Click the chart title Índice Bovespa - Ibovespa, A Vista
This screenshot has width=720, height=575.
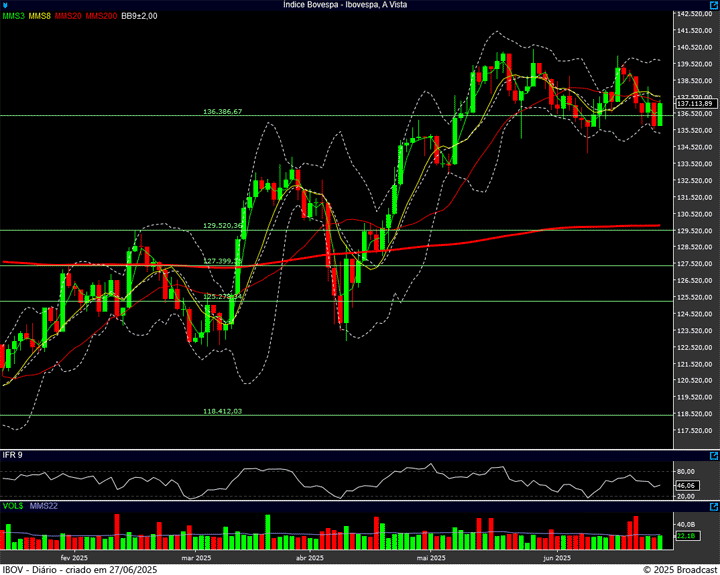point(345,5)
